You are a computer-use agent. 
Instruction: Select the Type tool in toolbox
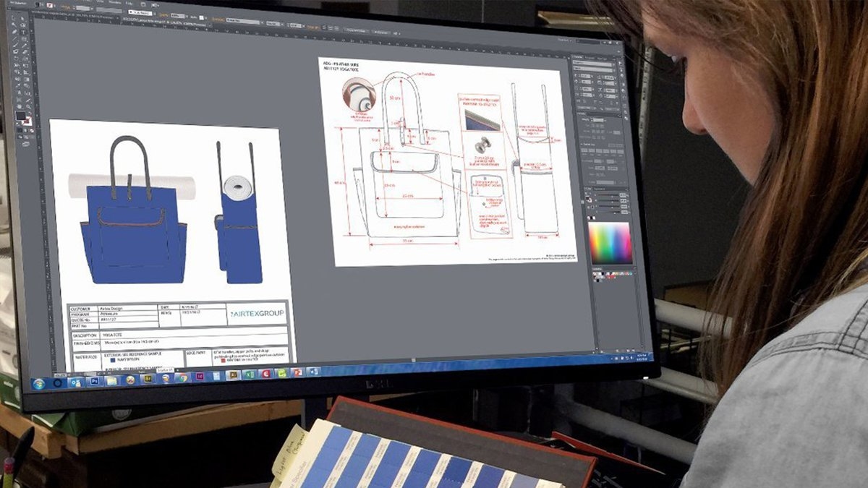[x=23, y=32]
